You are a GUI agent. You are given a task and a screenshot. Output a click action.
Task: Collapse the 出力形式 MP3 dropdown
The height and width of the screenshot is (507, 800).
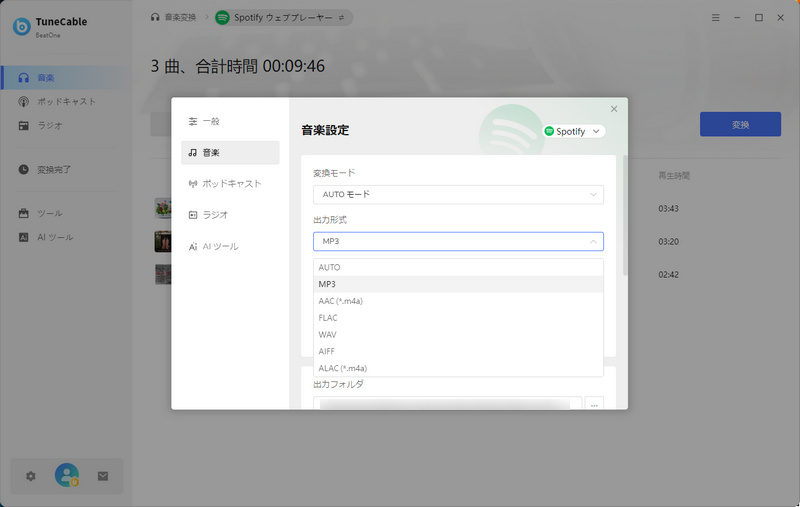point(458,241)
